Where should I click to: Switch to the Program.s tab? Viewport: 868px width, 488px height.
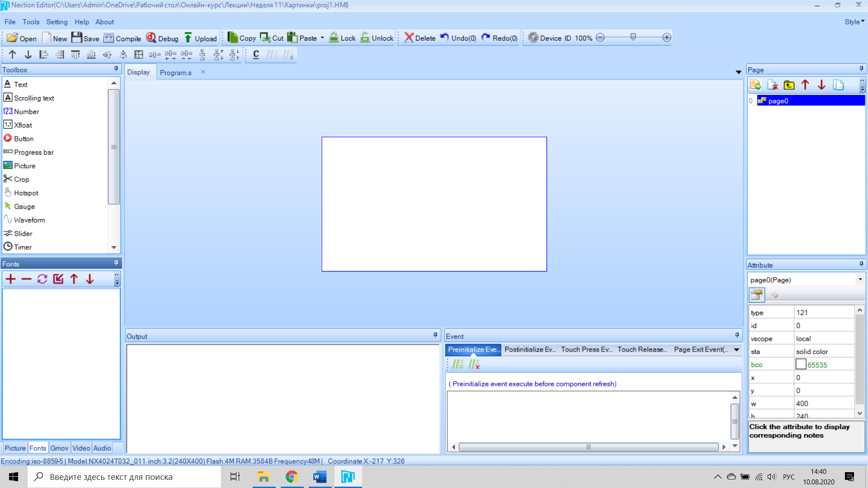(x=175, y=72)
